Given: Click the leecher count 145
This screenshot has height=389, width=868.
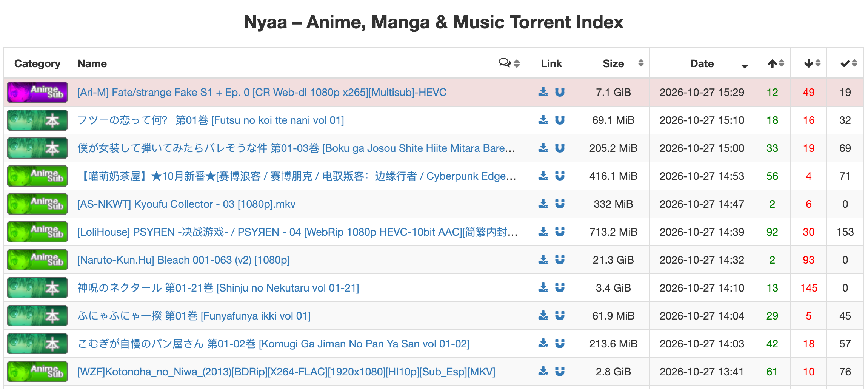Looking at the screenshot, I should 809,288.
